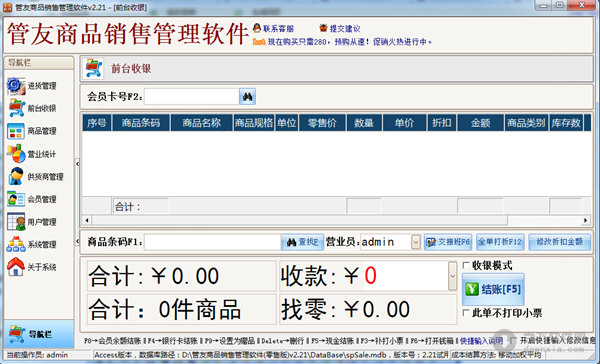600x364 pixels.
Task: Click the 结账[F5] checkout button
Action: pos(493,289)
